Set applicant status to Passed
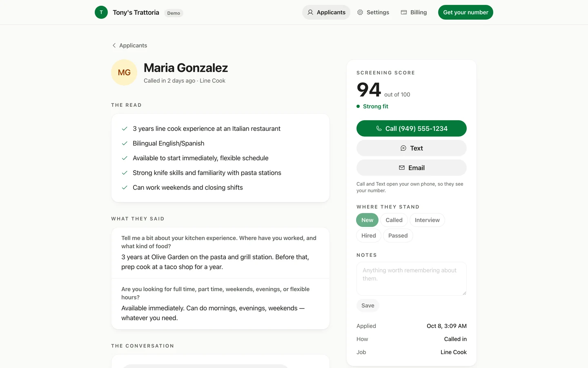This screenshot has height=368, width=588. [398, 236]
